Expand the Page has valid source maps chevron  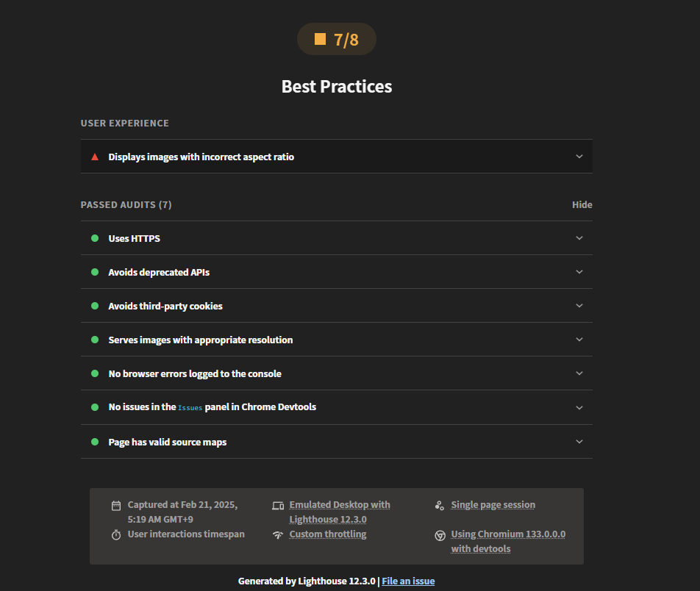click(579, 442)
